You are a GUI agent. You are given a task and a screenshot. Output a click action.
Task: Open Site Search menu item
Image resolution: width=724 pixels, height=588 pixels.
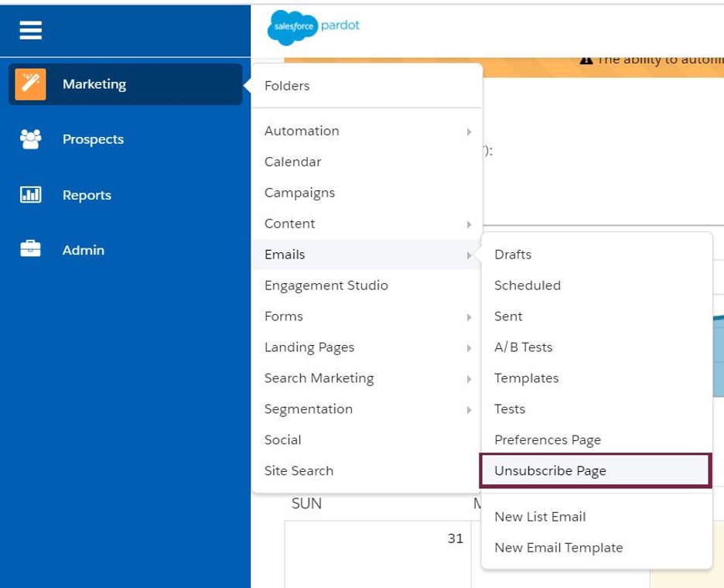point(299,470)
